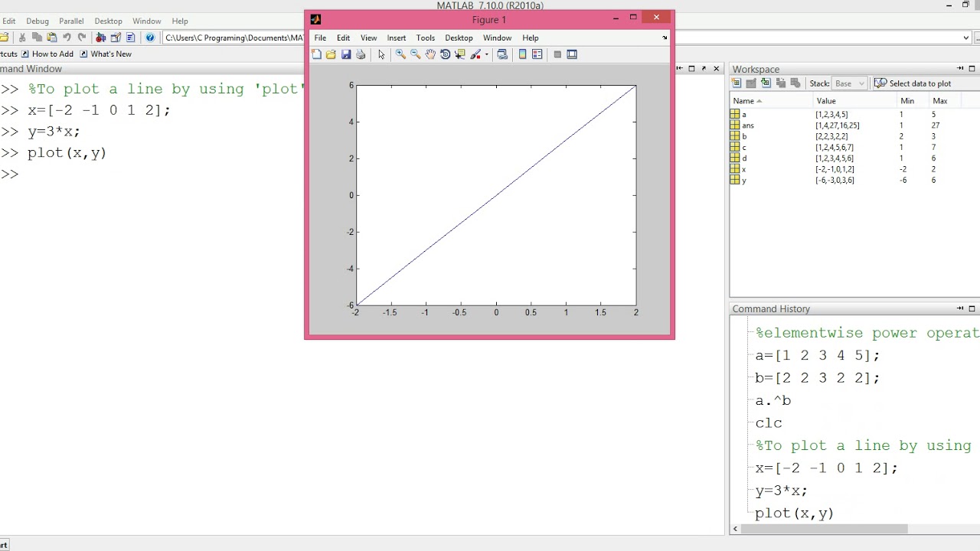Click blue Help question mark icon
This screenshot has width=980, height=551.
coord(150,37)
